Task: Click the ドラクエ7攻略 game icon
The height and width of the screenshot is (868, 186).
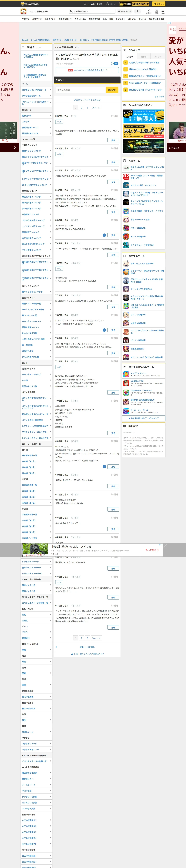Action: pos(126,185)
